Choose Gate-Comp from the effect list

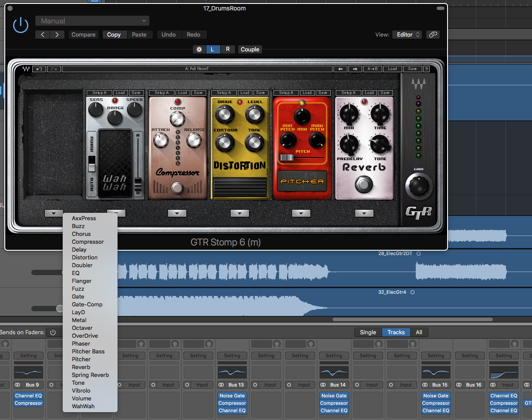click(87, 304)
